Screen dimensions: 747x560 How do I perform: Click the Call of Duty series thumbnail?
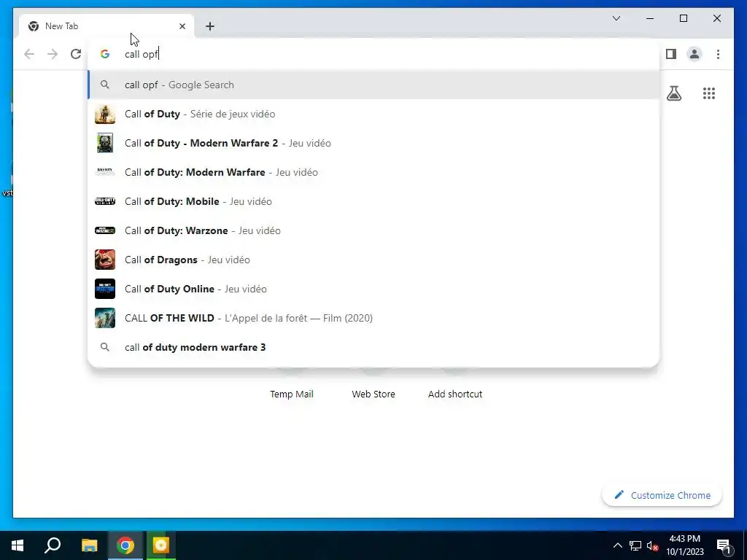[105, 114]
